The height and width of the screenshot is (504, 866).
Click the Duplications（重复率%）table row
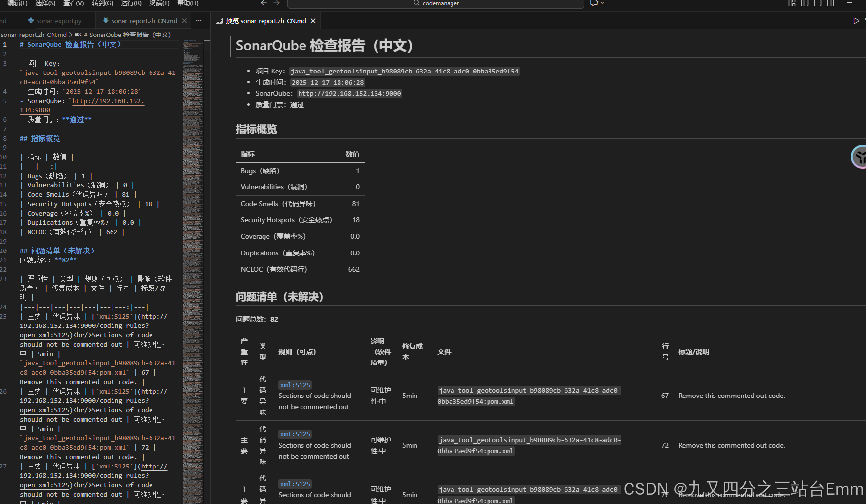pyautogui.click(x=300, y=253)
